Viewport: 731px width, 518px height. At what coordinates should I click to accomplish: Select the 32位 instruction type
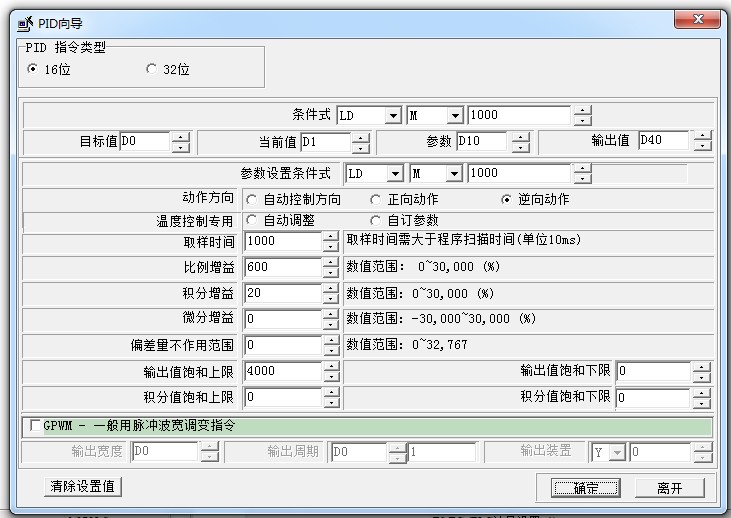[152, 70]
